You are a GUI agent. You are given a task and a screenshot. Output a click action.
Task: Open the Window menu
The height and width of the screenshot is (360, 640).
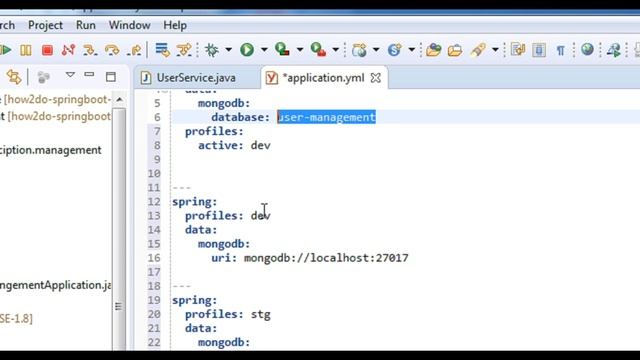(129, 25)
